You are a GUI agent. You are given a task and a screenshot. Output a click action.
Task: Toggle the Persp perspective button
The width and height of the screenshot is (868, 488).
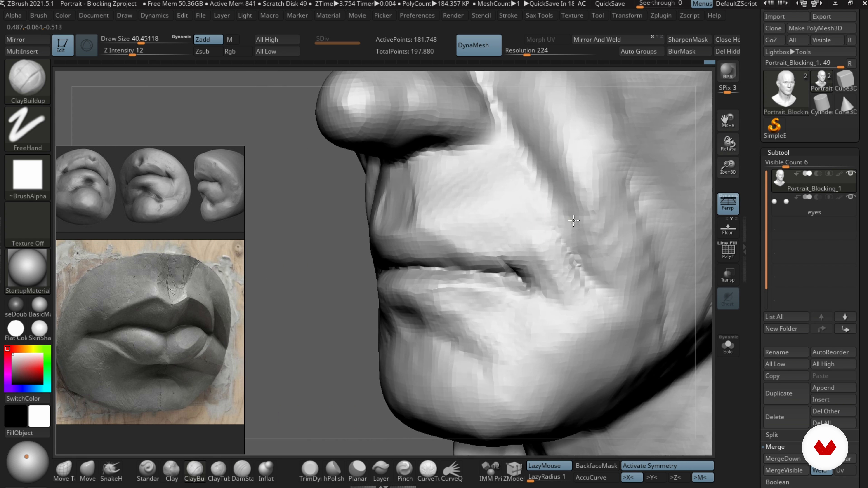(728, 203)
